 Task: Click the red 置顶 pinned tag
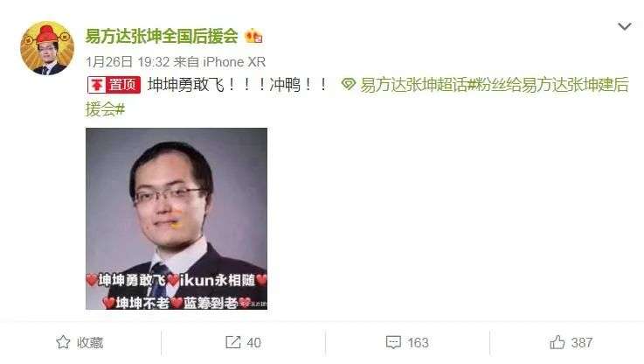coord(114,85)
